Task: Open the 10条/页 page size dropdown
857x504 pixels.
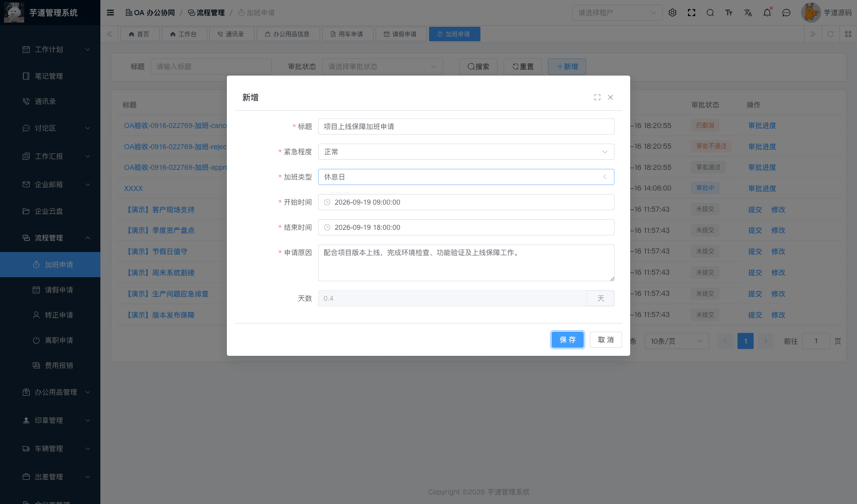Action: coord(677,341)
